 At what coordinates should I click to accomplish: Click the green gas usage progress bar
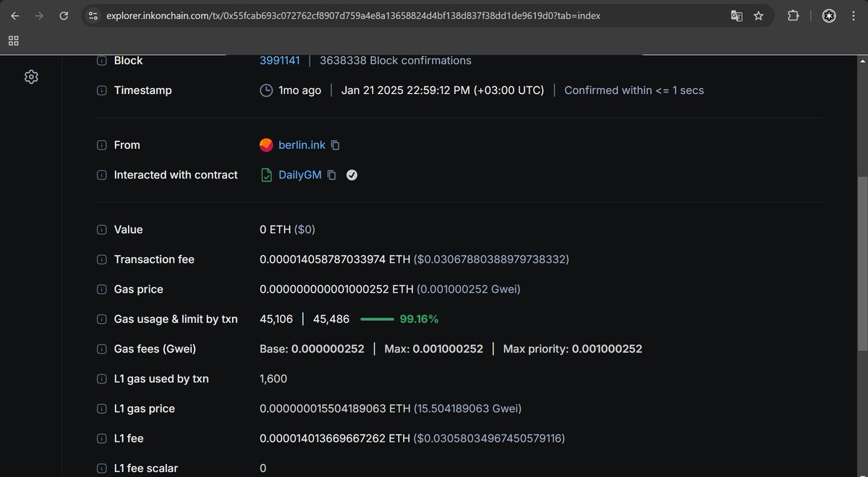(x=377, y=319)
